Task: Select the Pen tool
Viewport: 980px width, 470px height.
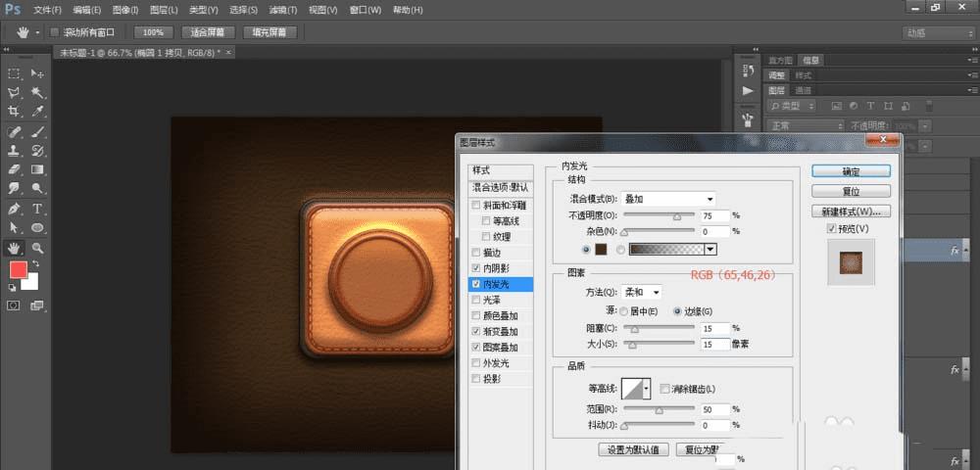Action: coord(13,209)
